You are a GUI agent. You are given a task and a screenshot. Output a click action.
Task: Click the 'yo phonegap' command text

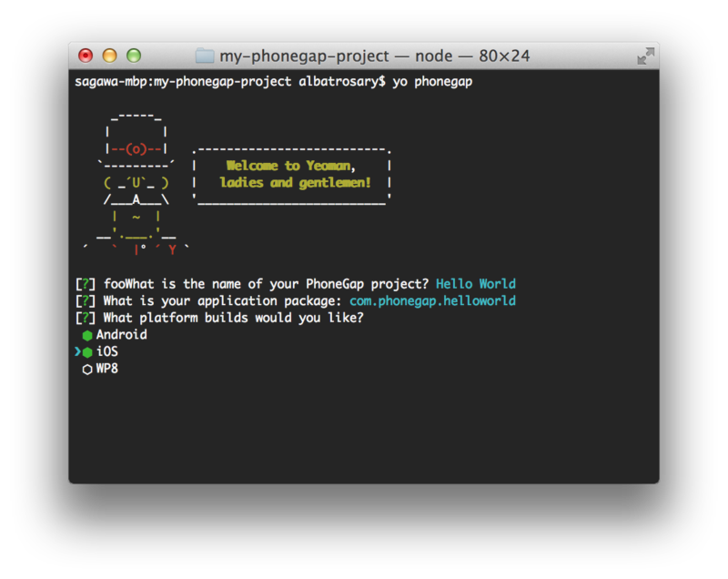(x=433, y=82)
